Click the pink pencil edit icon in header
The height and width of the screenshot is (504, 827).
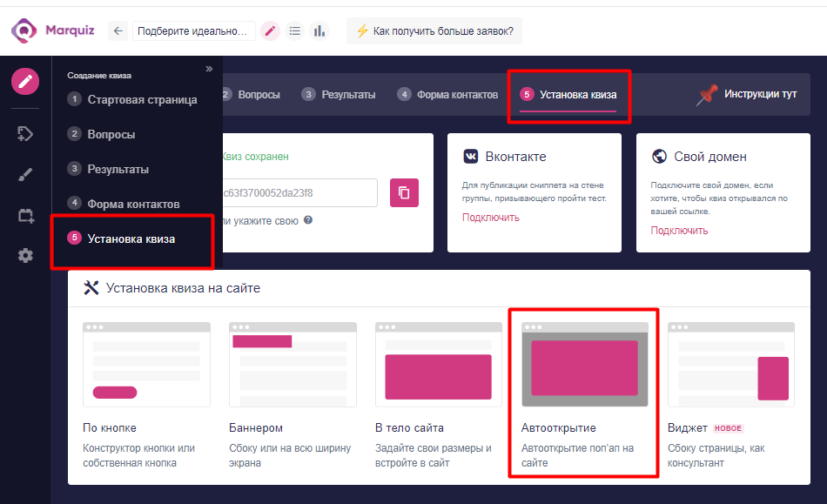click(x=271, y=31)
